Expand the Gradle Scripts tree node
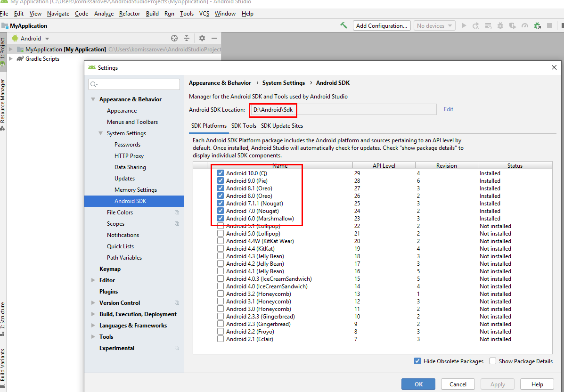This screenshot has height=392, width=564. [x=11, y=58]
